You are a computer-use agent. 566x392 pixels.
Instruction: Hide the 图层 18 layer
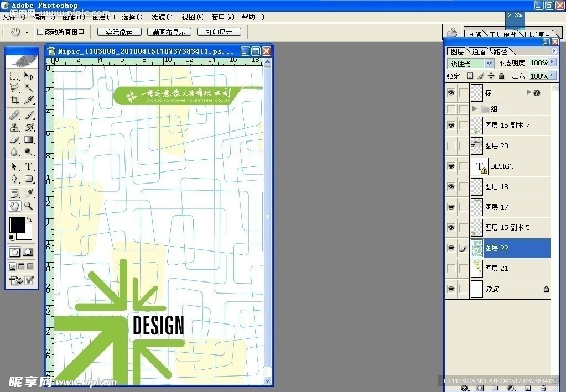pyautogui.click(x=451, y=186)
